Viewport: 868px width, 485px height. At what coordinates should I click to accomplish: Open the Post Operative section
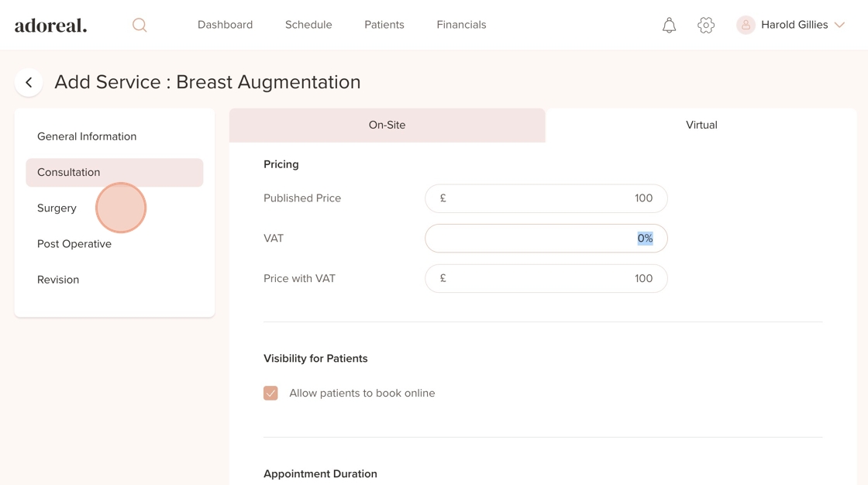click(x=74, y=244)
